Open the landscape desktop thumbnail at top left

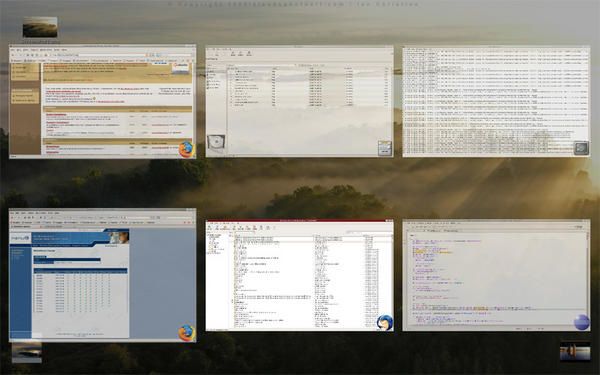coord(40,27)
